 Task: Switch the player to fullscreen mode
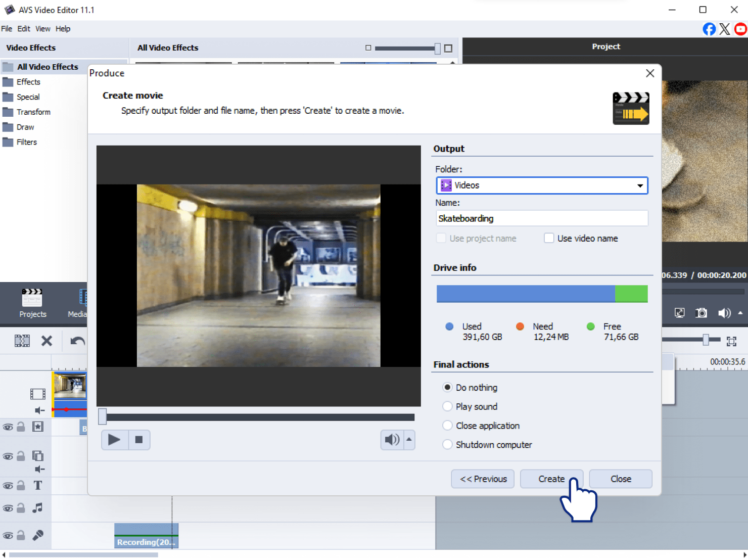pos(679,313)
